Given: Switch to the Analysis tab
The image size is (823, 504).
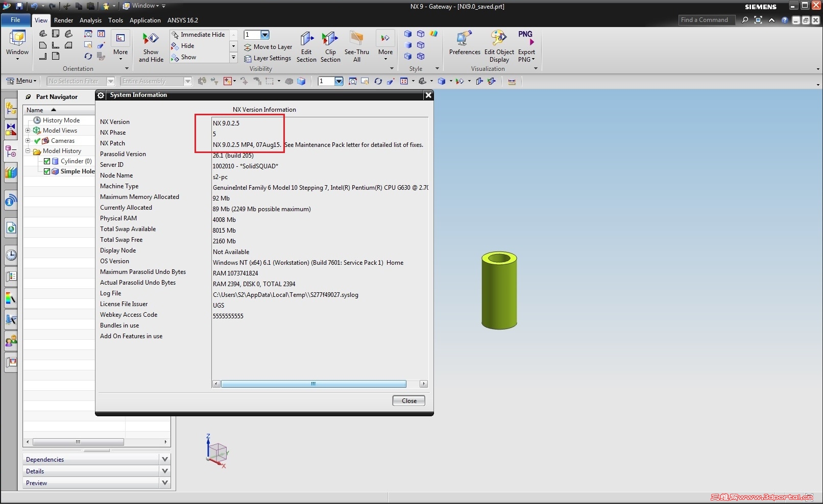Looking at the screenshot, I should (90, 20).
